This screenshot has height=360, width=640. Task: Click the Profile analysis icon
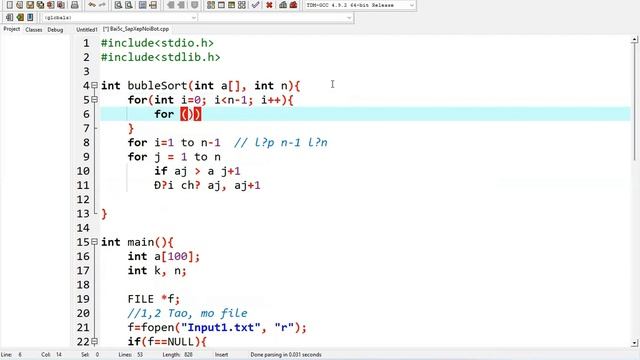[283, 5]
